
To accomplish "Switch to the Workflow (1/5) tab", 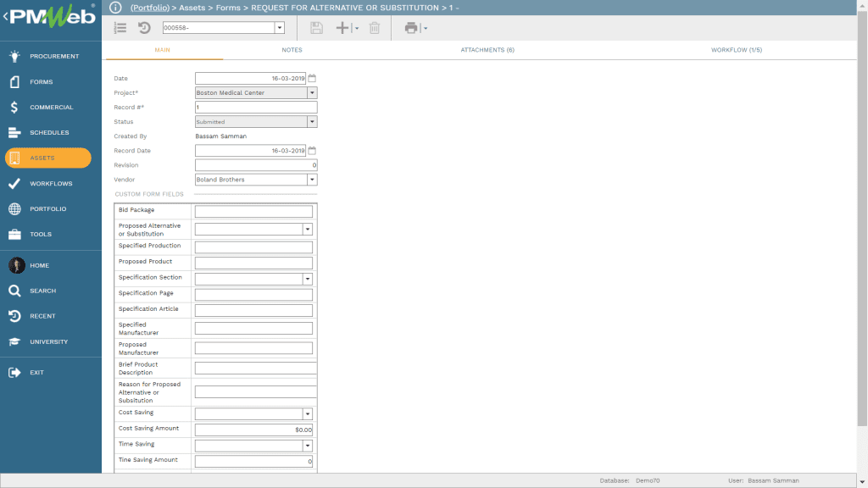I will tap(737, 50).
